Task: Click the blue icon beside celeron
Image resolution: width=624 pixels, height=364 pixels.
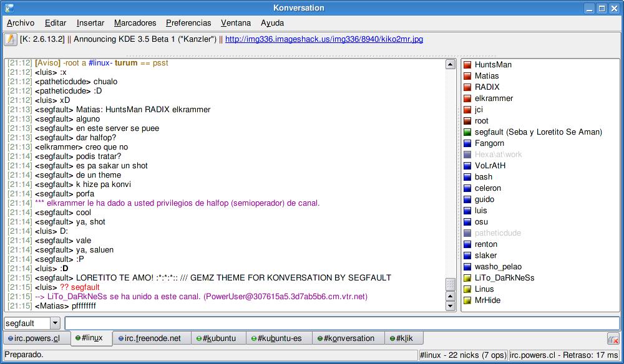Action: (467, 188)
